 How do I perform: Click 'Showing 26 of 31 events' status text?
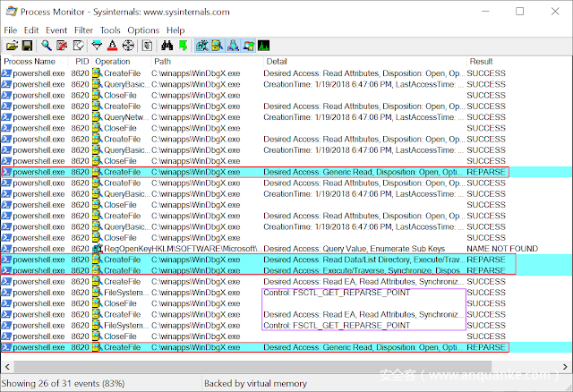63,383
